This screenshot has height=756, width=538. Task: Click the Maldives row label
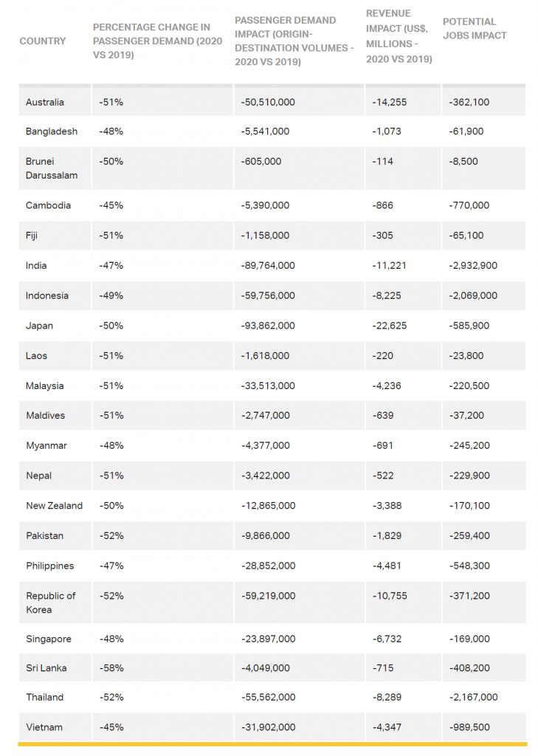[x=45, y=415]
